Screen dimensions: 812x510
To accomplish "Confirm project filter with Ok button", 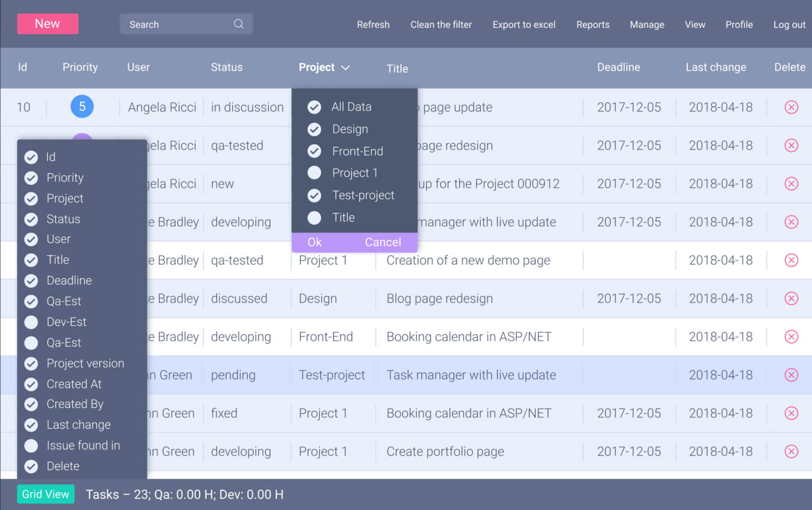I will pos(314,242).
